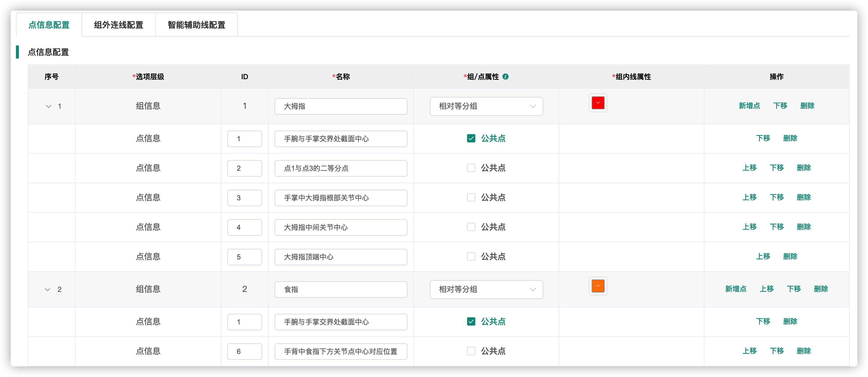The width and height of the screenshot is (868, 377).
Task: Click 删除 for 大拇指顶端中心 row
Action: 790,257
